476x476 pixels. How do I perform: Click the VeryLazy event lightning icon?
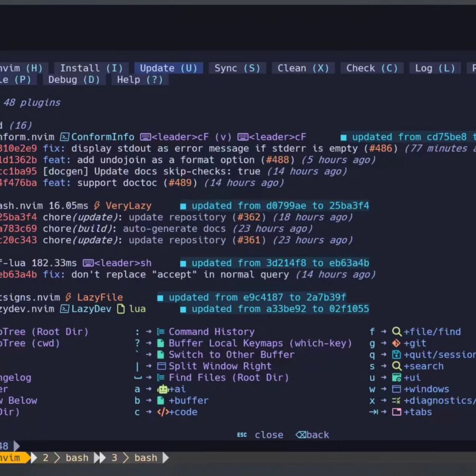point(97,206)
